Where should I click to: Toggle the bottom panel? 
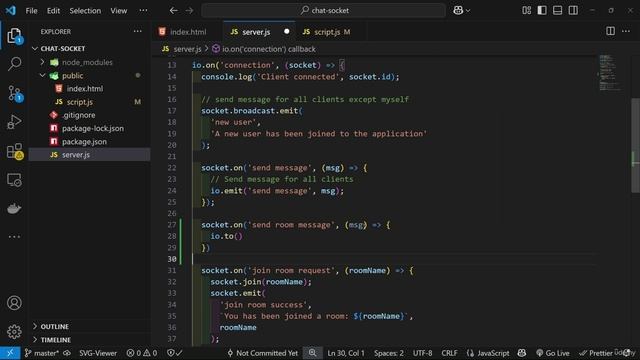coord(558,11)
